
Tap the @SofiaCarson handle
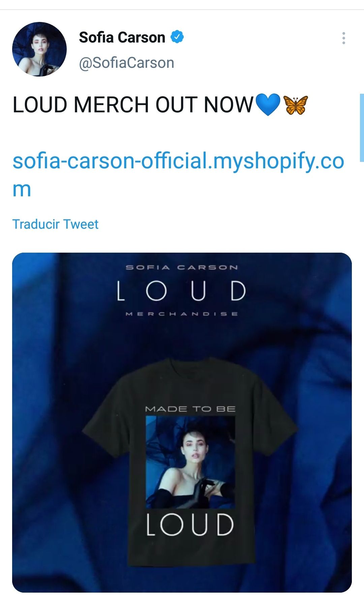click(126, 63)
